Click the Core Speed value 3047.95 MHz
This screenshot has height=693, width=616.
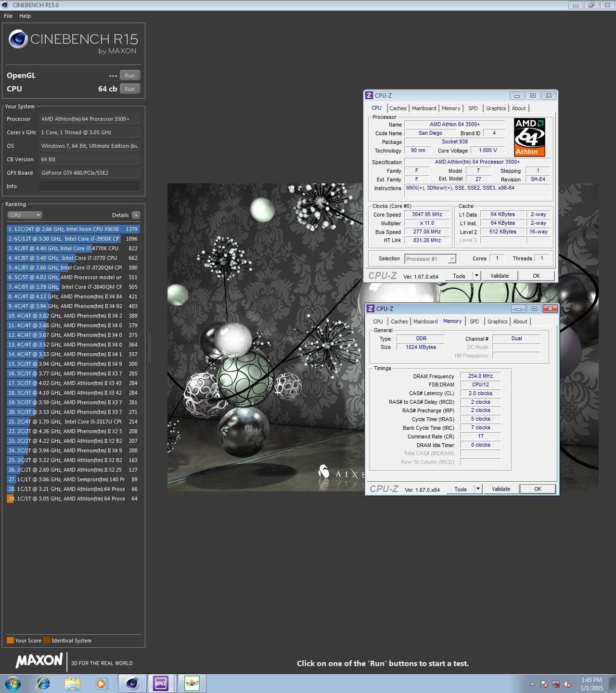point(427,215)
